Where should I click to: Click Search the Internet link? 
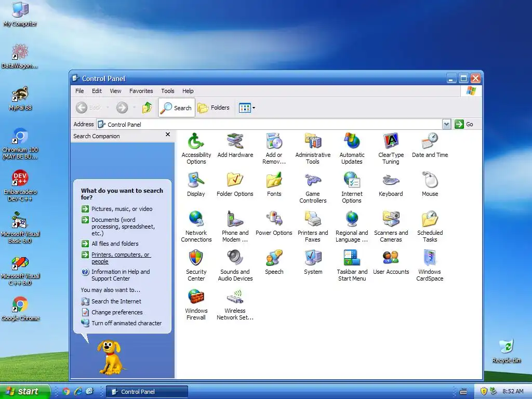point(111,301)
